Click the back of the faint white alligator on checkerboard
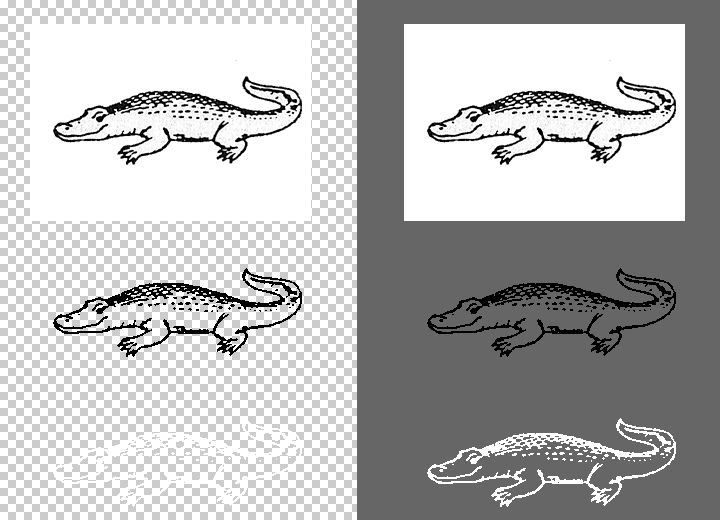Screen dimensions: 720x520 [190, 440]
